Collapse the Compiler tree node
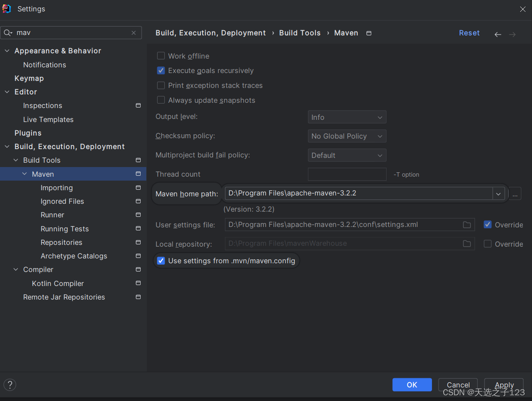The image size is (532, 401). point(16,269)
